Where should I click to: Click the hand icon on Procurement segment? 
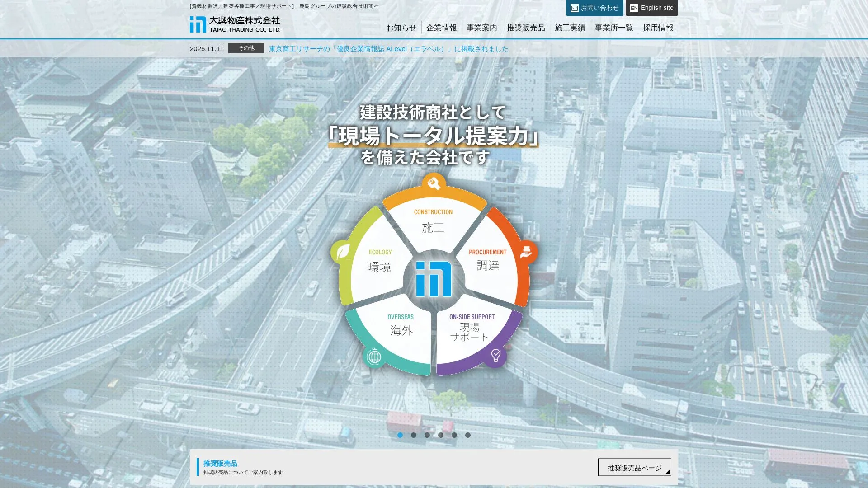526,252
